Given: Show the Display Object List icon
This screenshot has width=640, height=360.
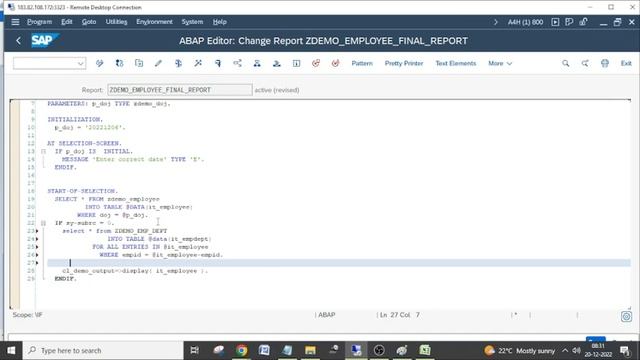Looking at the screenshot, I should [257, 63].
